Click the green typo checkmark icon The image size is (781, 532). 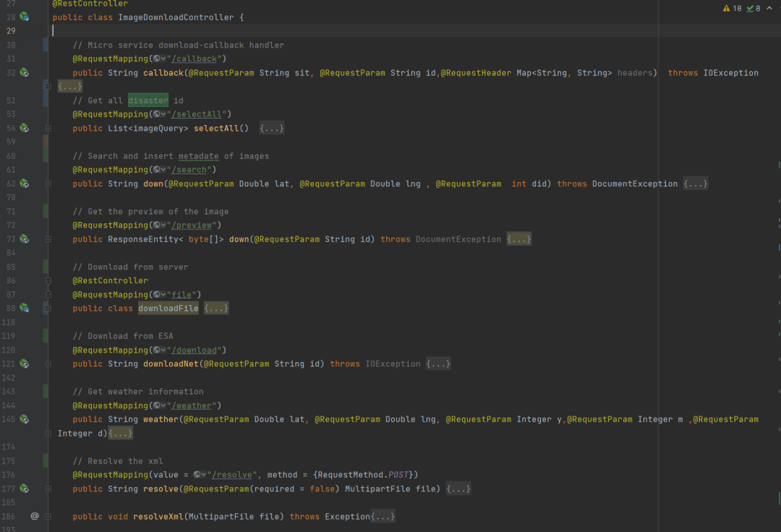tap(749, 9)
